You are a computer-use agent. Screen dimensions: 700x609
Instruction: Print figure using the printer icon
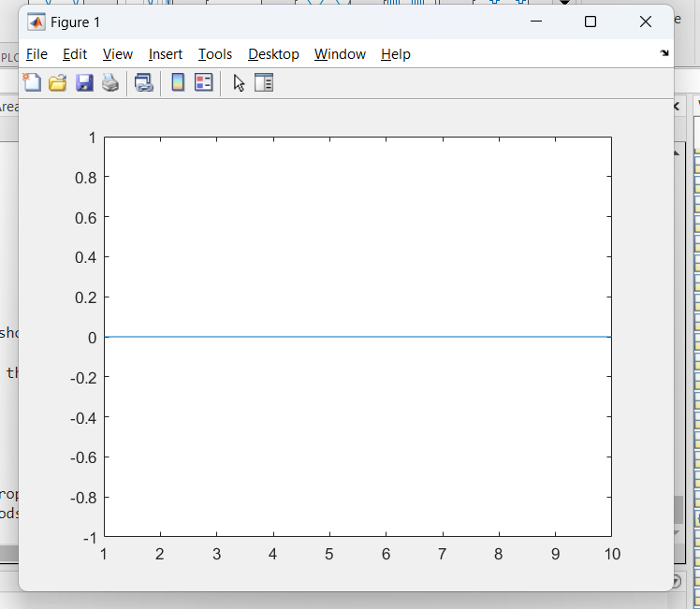coord(110,83)
